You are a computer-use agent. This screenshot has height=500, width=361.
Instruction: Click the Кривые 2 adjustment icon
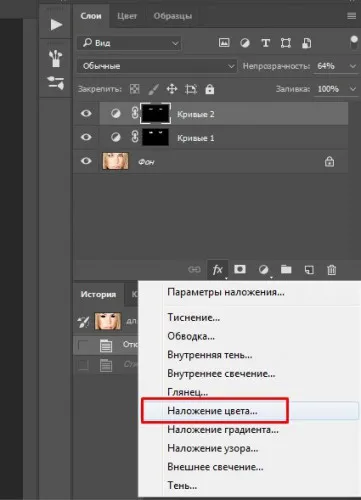click(x=116, y=114)
